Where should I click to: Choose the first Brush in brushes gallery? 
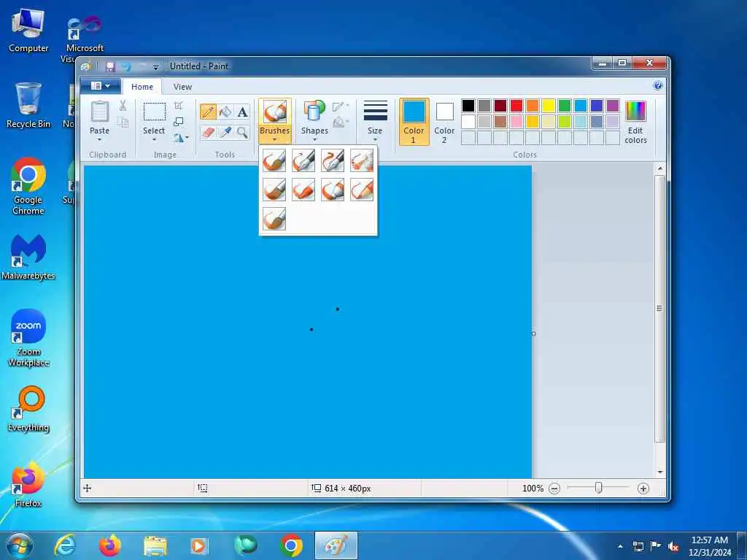pyautogui.click(x=274, y=160)
